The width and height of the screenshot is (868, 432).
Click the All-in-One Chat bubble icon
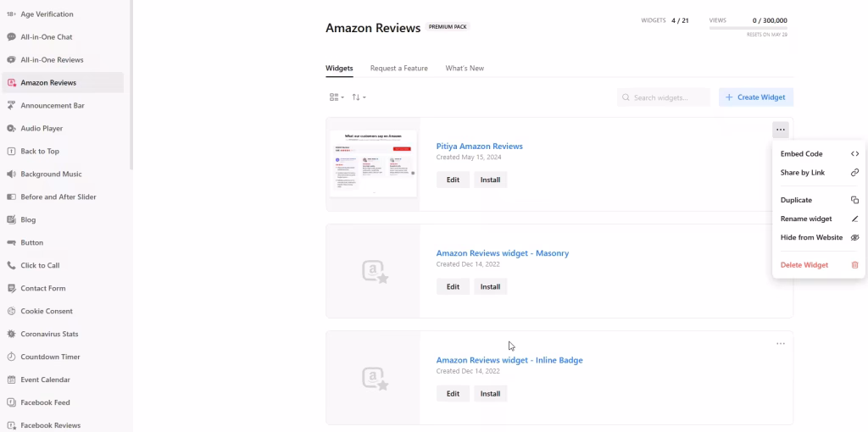[x=11, y=37]
